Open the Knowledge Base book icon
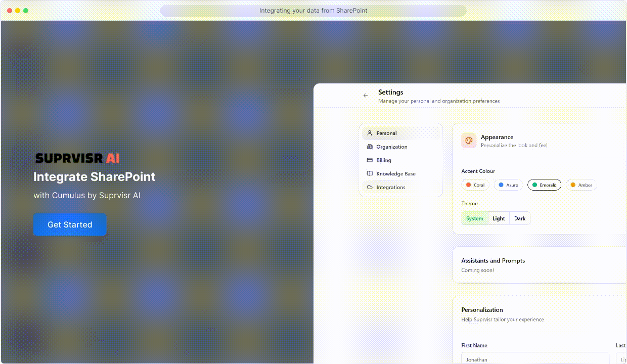The height and width of the screenshot is (364, 627). pos(370,173)
